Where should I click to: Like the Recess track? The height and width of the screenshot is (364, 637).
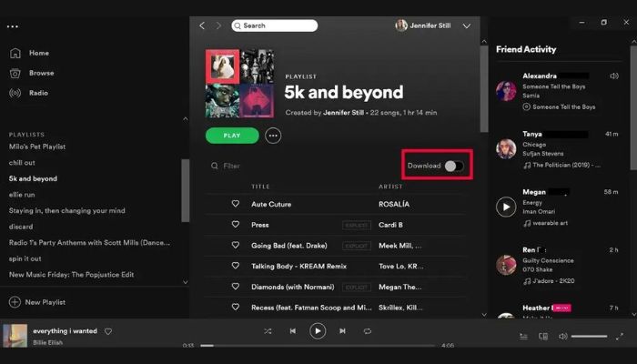(x=235, y=308)
